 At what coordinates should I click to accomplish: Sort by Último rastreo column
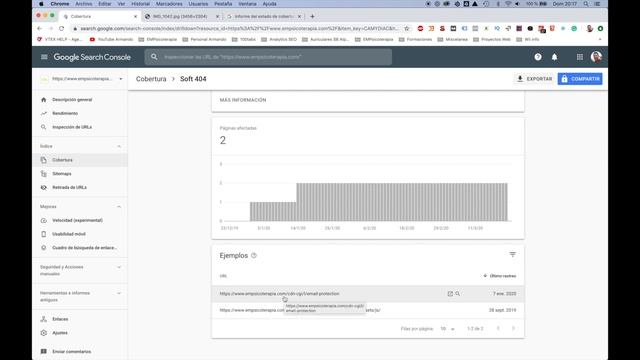[500, 276]
